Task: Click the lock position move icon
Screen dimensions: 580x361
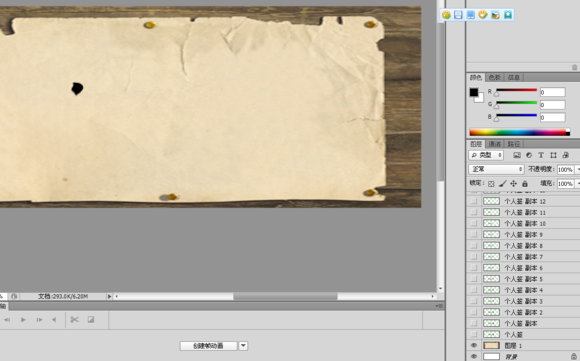Action: click(x=513, y=183)
